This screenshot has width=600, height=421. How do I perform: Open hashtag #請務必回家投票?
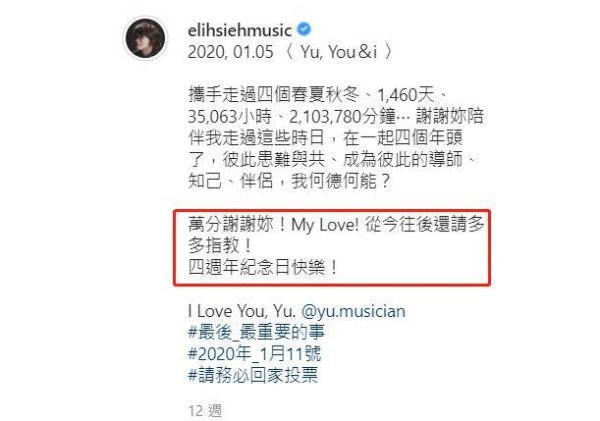tap(253, 375)
